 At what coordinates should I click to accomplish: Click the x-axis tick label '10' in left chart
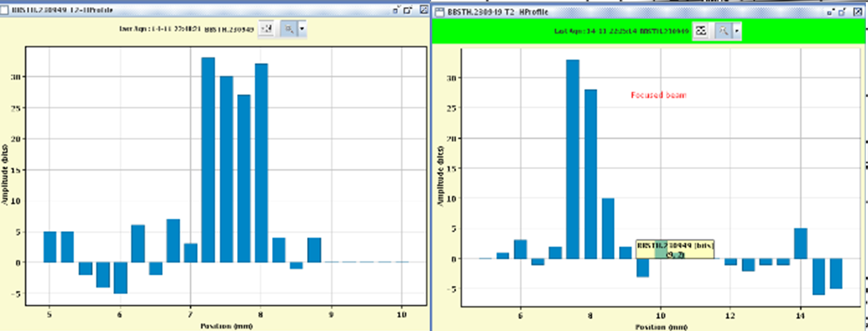pyautogui.click(x=402, y=315)
